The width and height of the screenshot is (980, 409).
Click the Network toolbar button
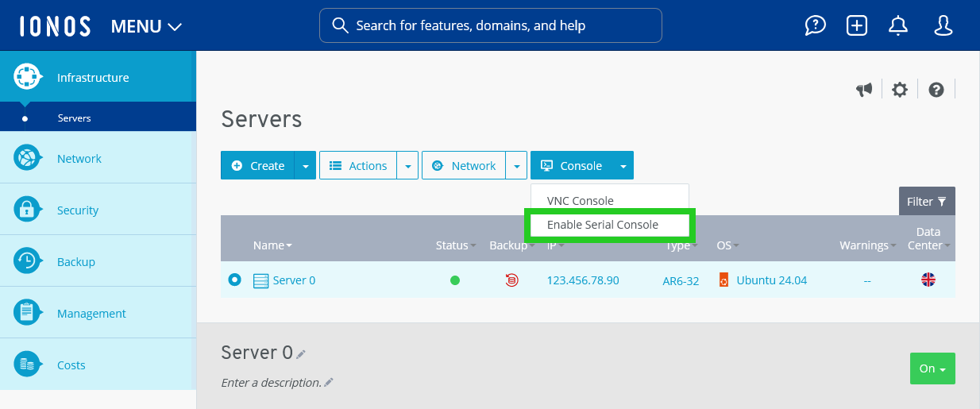click(x=463, y=165)
